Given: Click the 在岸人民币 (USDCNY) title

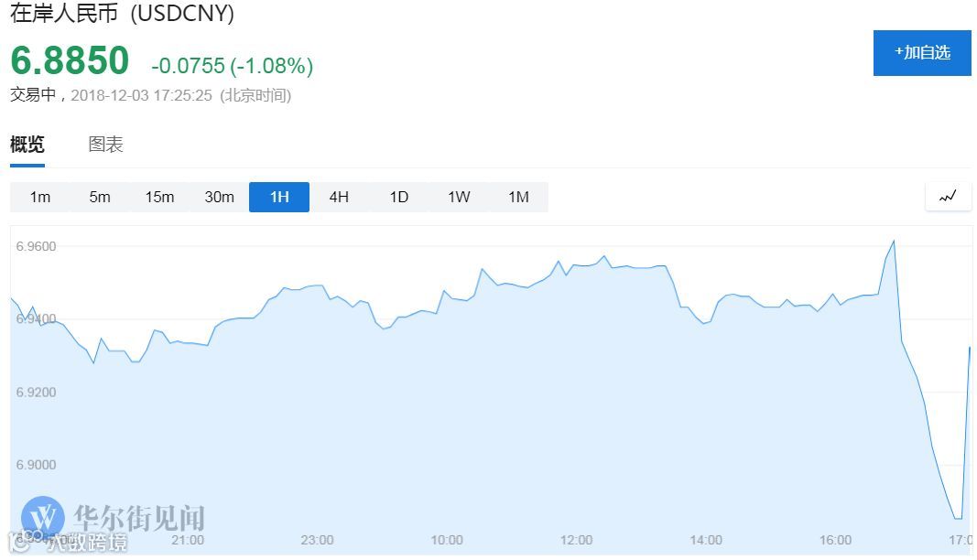Looking at the screenshot, I should point(122,14).
